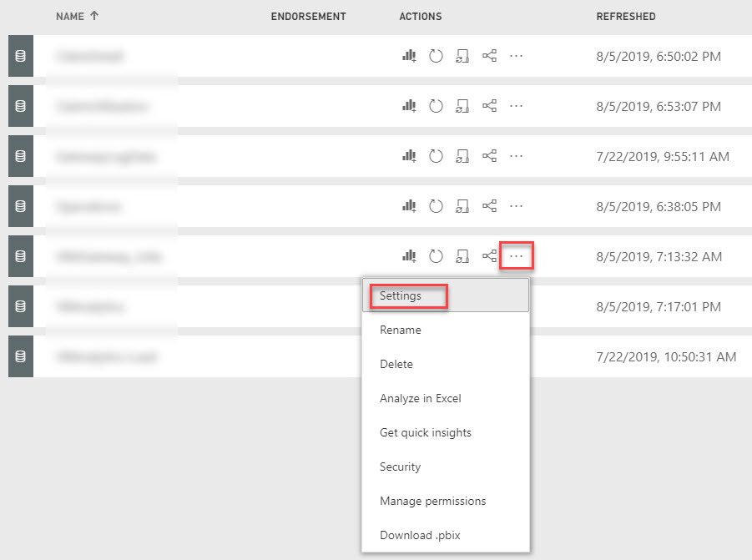Select dataset icon in 9:55:11 AM row
Viewport: 752px width, 560px height.
[x=21, y=156]
